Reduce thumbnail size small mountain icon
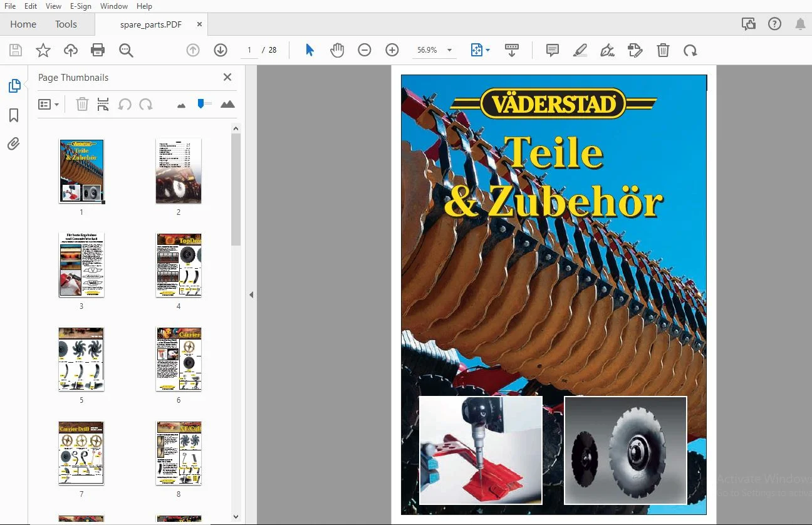This screenshot has width=812, height=525. (182, 105)
